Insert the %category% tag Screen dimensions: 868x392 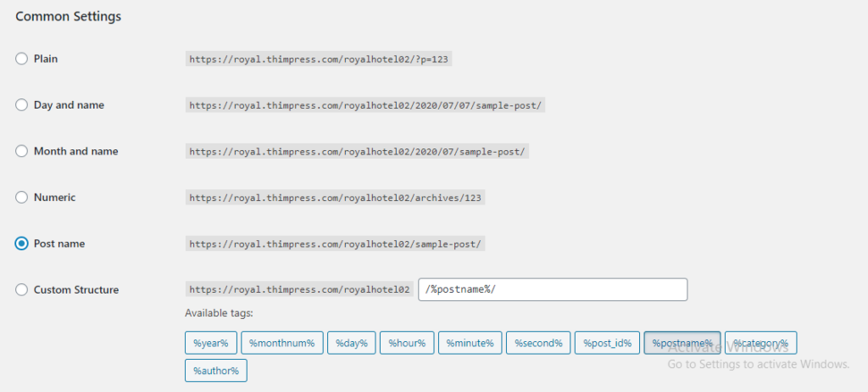click(x=760, y=343)
